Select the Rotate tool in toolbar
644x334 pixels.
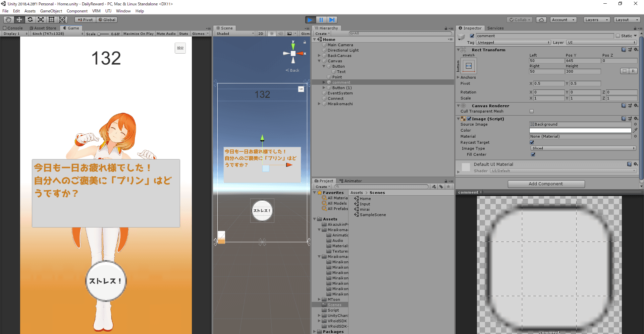click(x=30, y=20)
